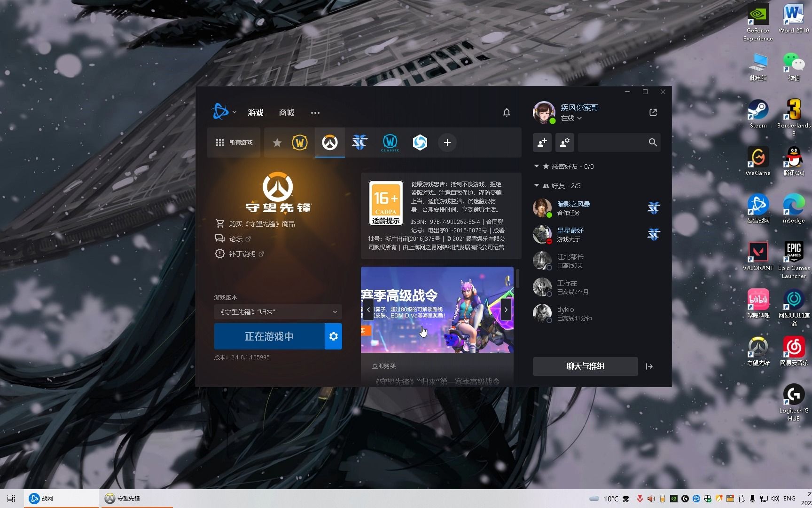Image resolution: width=812 pixels, height=508 pixels.
Task: Select friend 王存在
Action: [596, 287]
